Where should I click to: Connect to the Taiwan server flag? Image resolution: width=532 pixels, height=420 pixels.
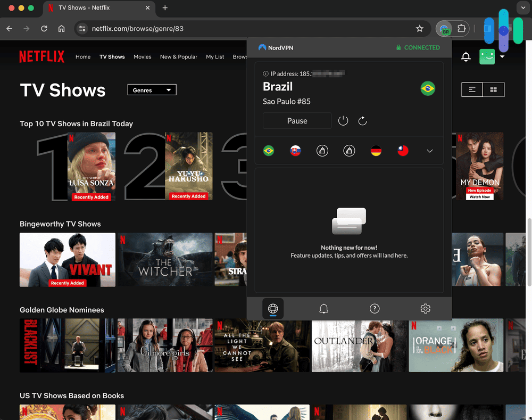click(403, 151)
